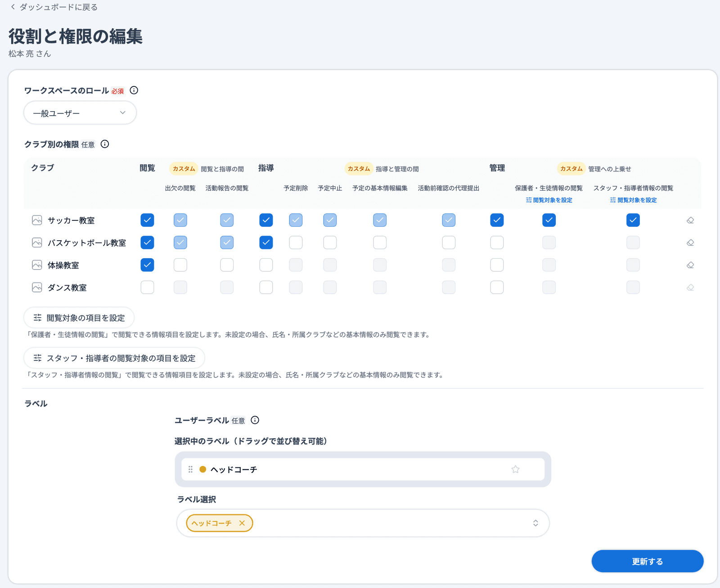Click the eraser icon for 体操教室 row

[x=690, y=265]
